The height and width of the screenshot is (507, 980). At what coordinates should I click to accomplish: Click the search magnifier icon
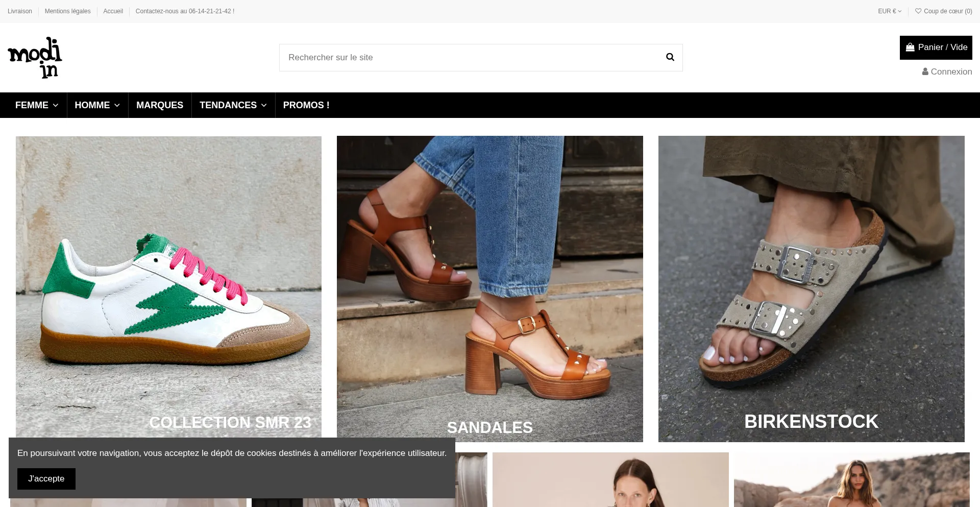pyautogui.click(x=670, y=57)
